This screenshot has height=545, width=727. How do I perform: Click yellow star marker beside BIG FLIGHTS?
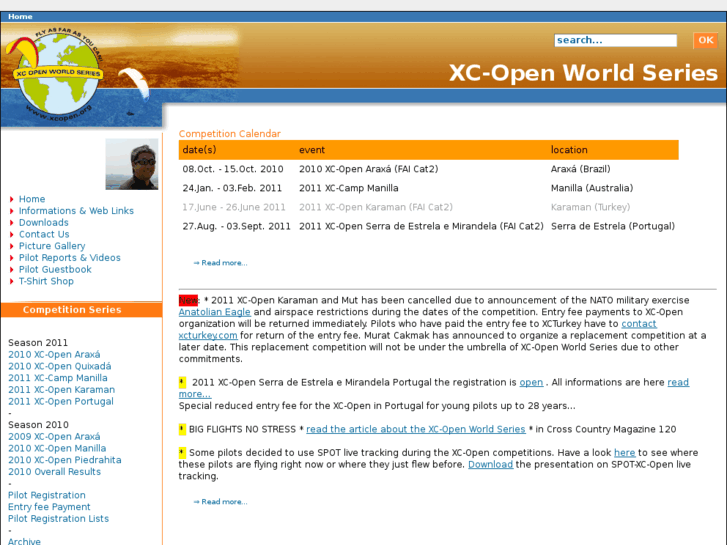coord(182,429)
